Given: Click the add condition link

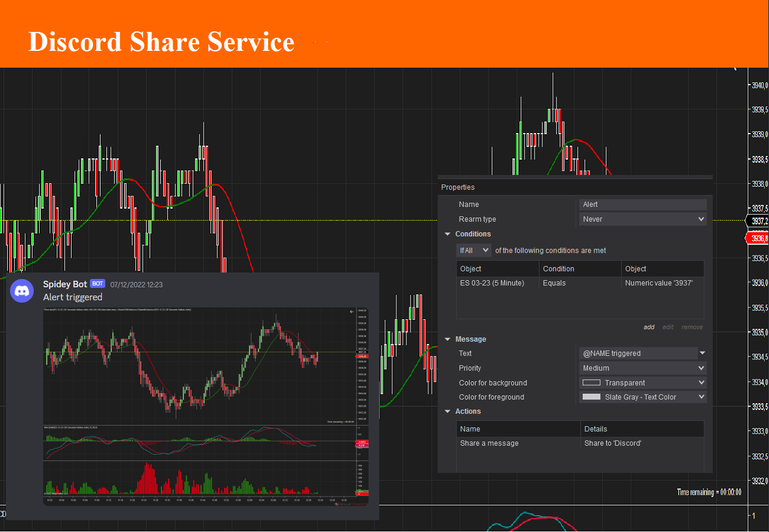Looking at the screenshot, I should [x=649, y=327].
